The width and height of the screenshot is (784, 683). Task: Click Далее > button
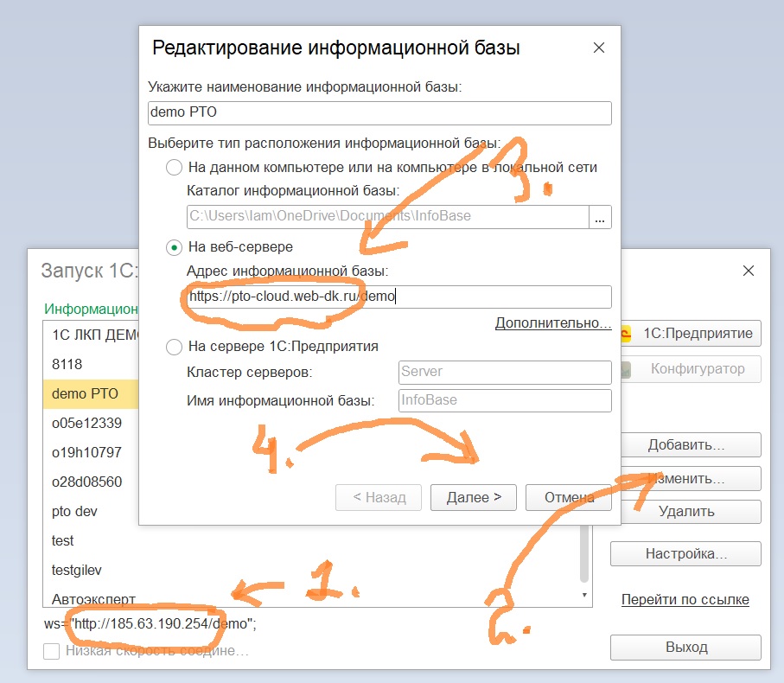click(x=474, y=497)
